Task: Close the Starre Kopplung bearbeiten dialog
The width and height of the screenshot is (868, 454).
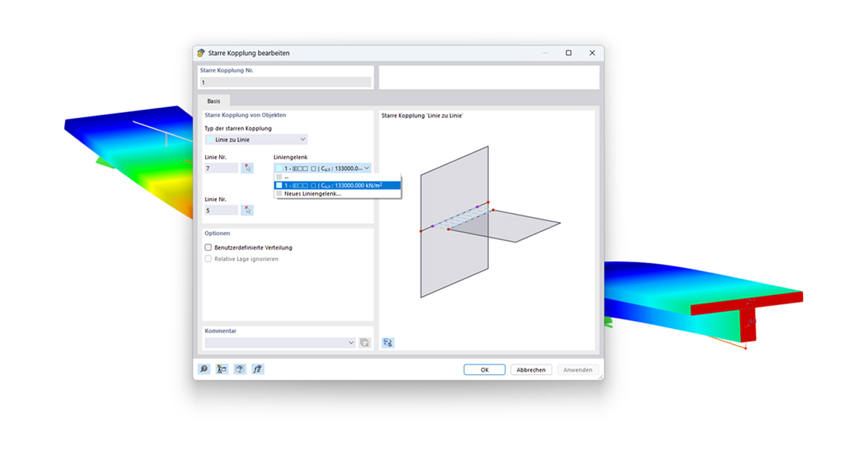Action: 592,53
